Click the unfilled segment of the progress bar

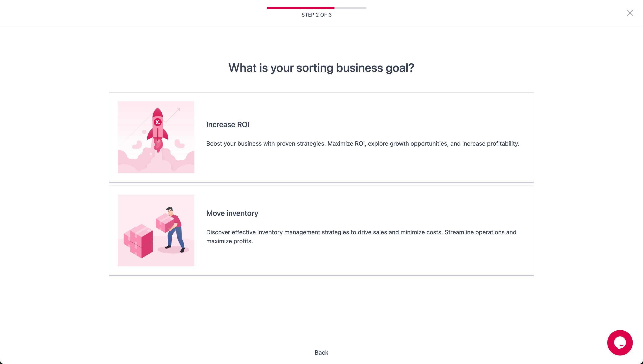click(x=350, y=8)
